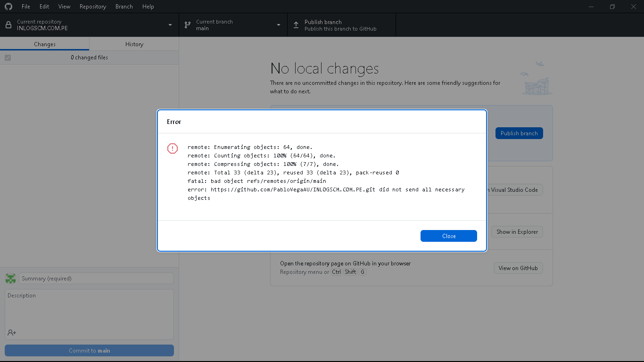The image size is (644, 362).
Task: Click View on GitHub button
Action: point(518,268)
